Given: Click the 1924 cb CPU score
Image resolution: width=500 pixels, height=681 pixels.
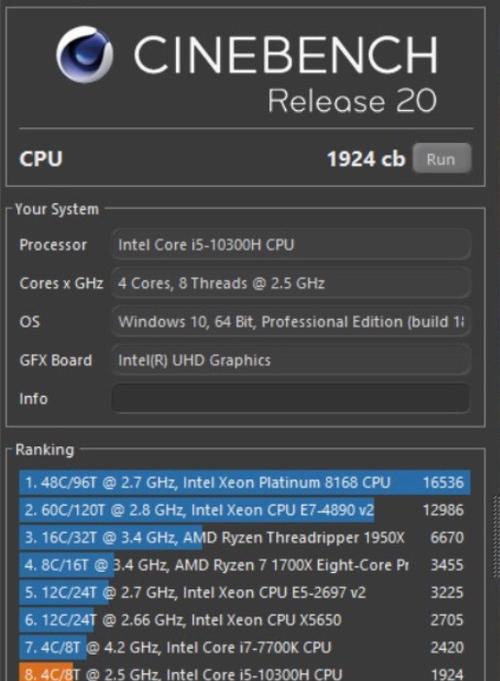Looking at the screenshot, I should [x=366, y=159].
